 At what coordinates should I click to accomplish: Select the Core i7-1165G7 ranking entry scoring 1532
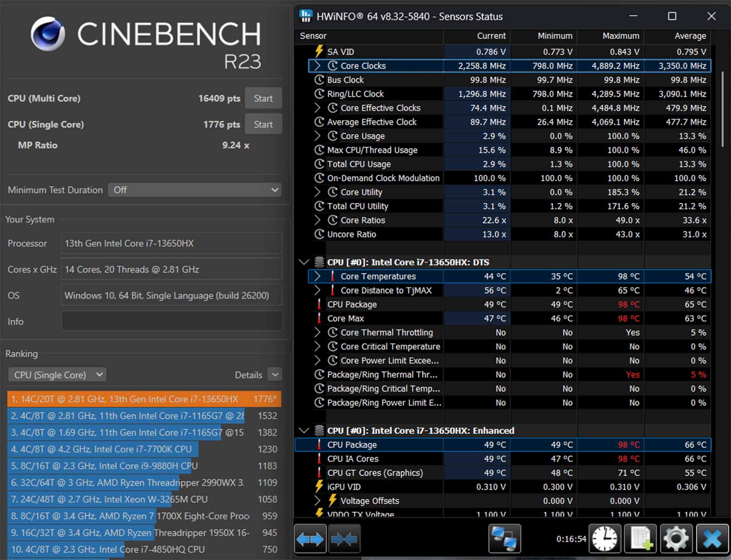pyautogui.click(x=144, y=416)
